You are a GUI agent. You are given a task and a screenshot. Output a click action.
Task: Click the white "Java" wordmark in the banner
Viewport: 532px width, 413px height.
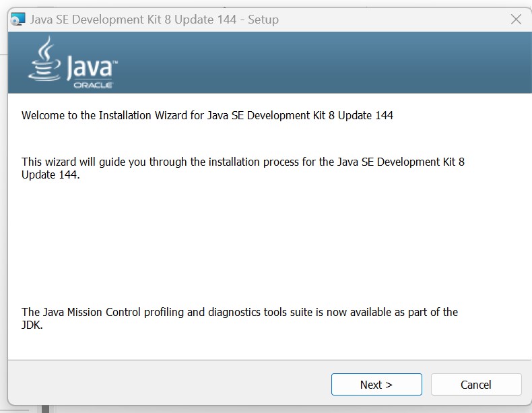(x=92, y=67)
